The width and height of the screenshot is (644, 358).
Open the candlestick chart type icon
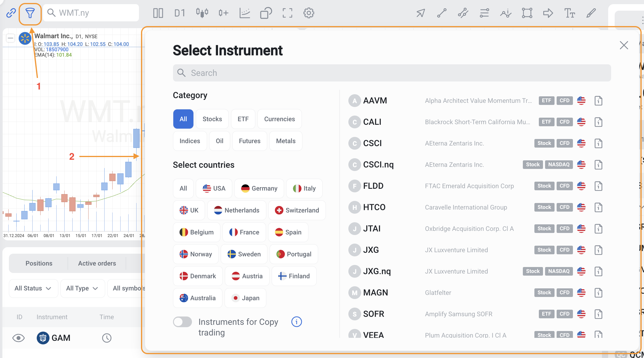click(x=202, y=13)
